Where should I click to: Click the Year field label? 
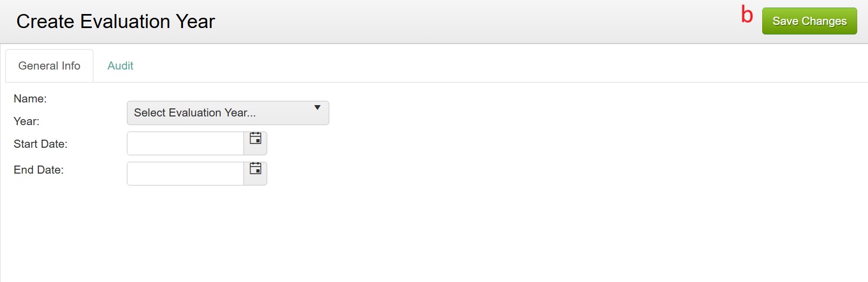26,121
